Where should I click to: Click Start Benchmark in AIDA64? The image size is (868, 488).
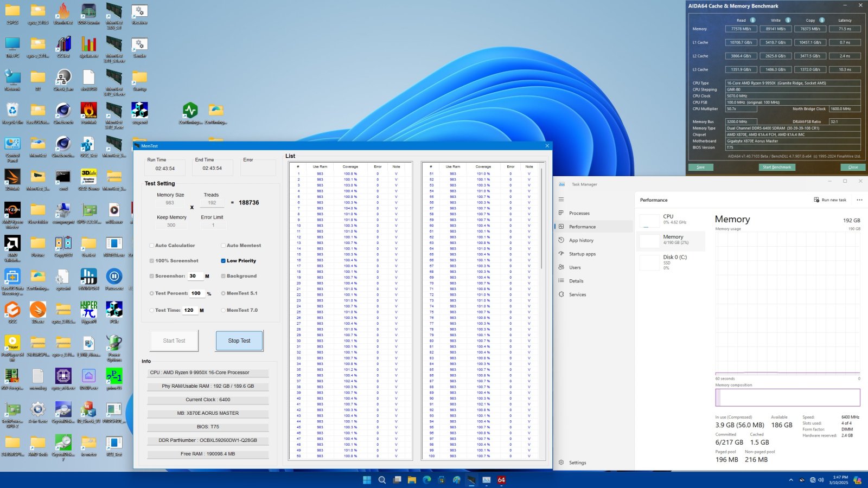tap(777, 167)
